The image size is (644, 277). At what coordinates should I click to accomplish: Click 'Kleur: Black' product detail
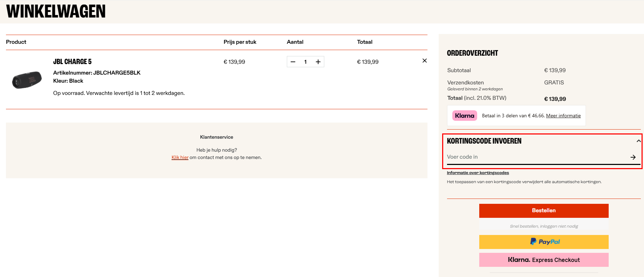tap(68, 81)
